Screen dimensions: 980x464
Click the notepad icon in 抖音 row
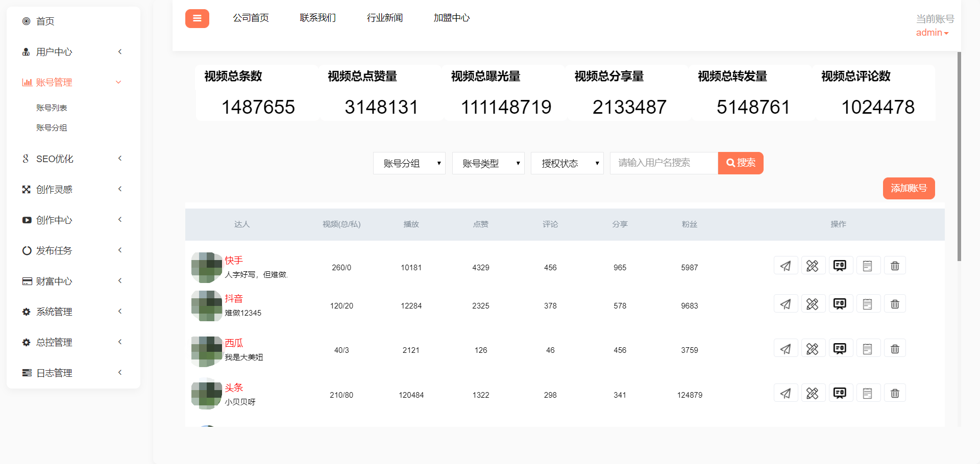pos(867,304)
